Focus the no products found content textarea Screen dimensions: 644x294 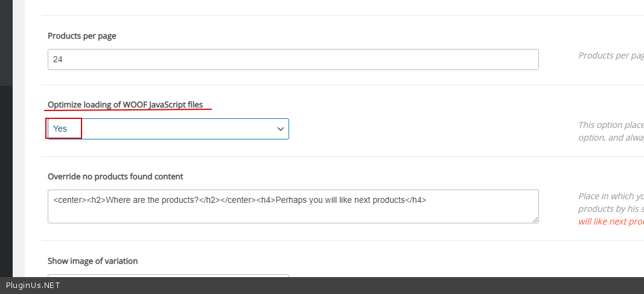tap(293, 212)
